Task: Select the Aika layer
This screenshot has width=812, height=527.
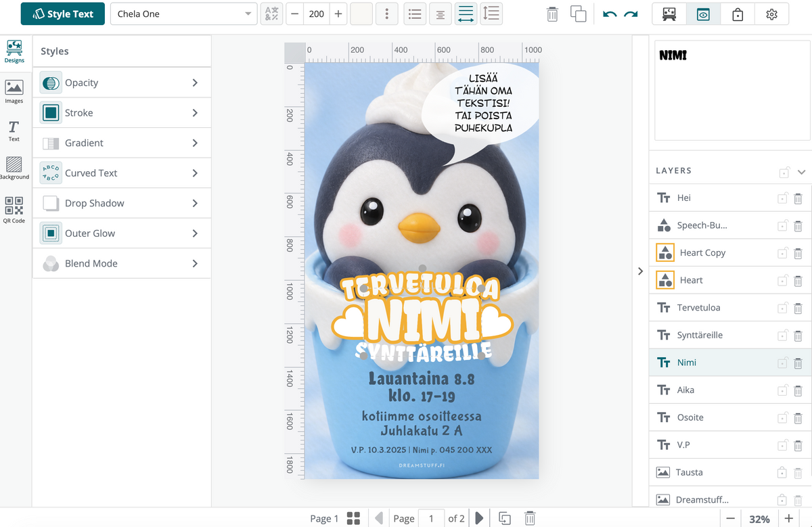Action: click(730, 390)
